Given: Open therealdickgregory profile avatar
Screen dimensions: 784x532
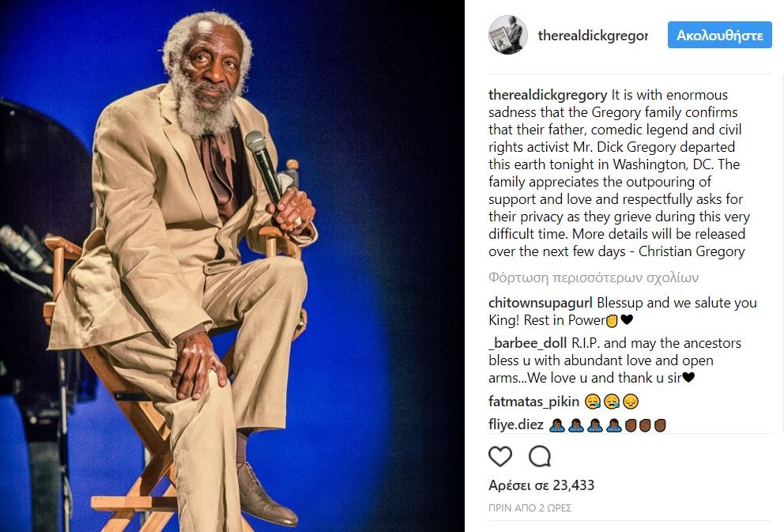Looking at the screenshot, I should tap(507, 35).
